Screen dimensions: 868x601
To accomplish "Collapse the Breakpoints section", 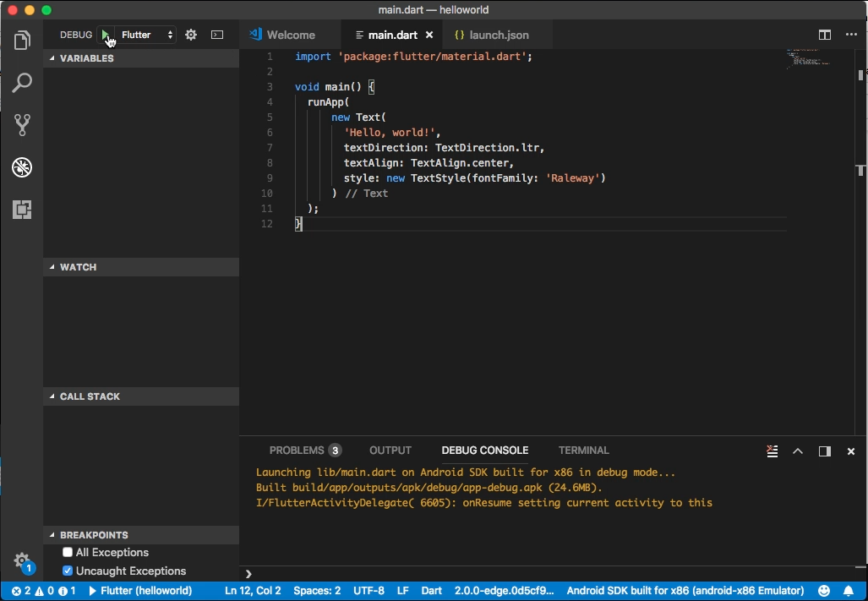I will click(141, 535).
